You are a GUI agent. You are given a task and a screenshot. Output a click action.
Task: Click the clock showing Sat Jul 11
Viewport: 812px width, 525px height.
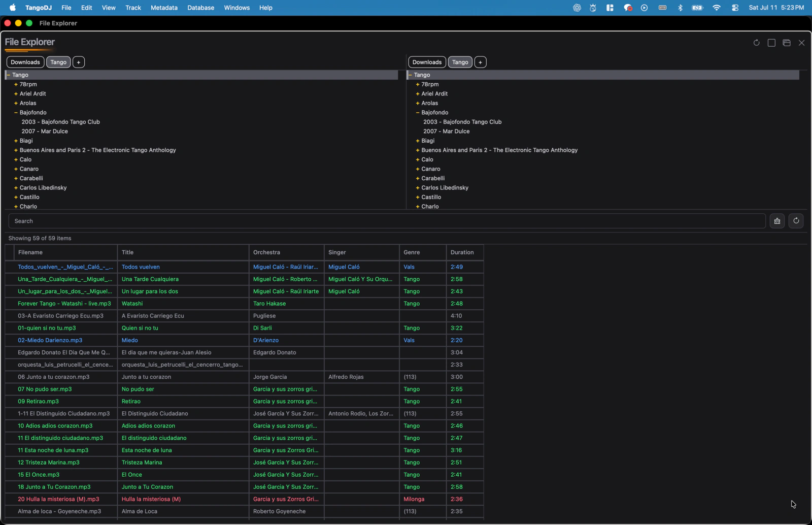coord(776,8)
